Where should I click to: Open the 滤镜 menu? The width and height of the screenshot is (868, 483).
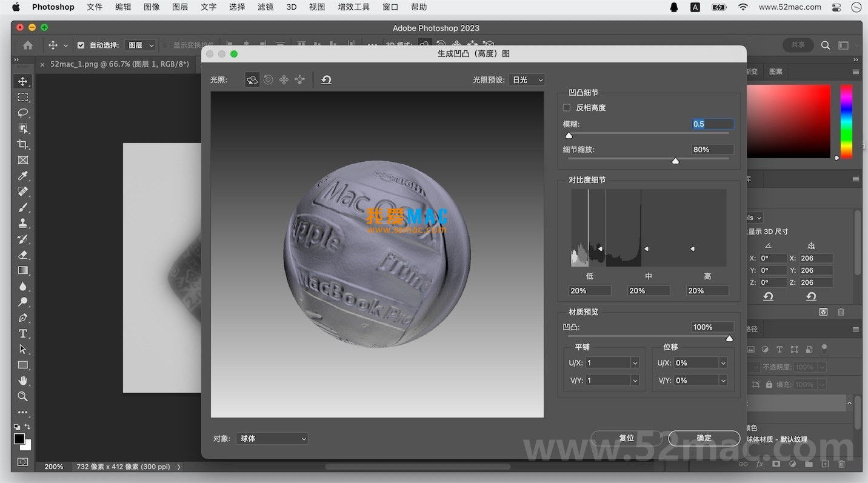tap(265, 7)
